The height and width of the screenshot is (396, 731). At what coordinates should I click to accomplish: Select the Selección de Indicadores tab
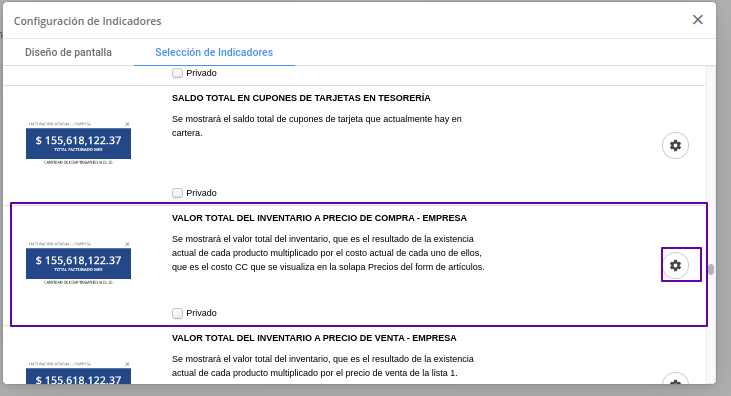coord(214,52)
